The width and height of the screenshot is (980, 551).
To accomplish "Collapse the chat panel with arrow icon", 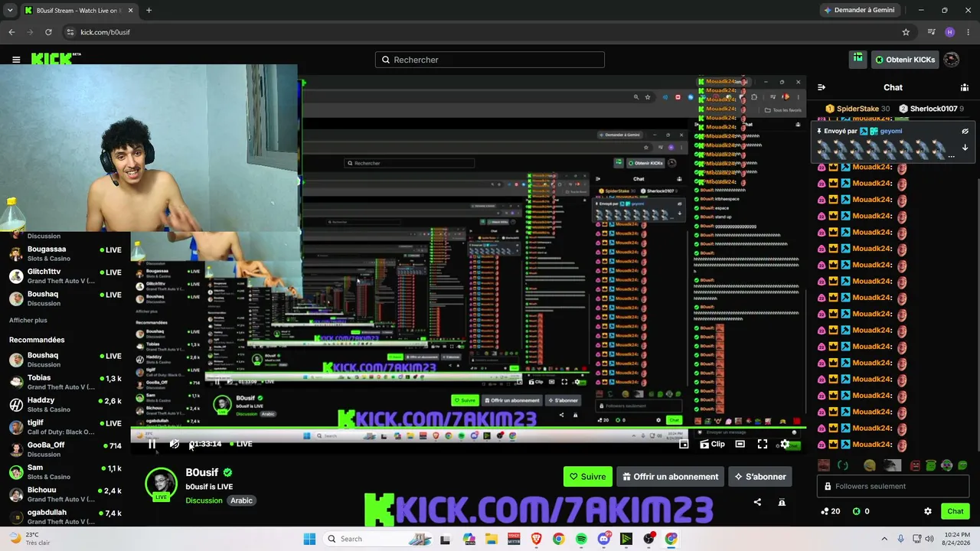I will tap(822, 87).
